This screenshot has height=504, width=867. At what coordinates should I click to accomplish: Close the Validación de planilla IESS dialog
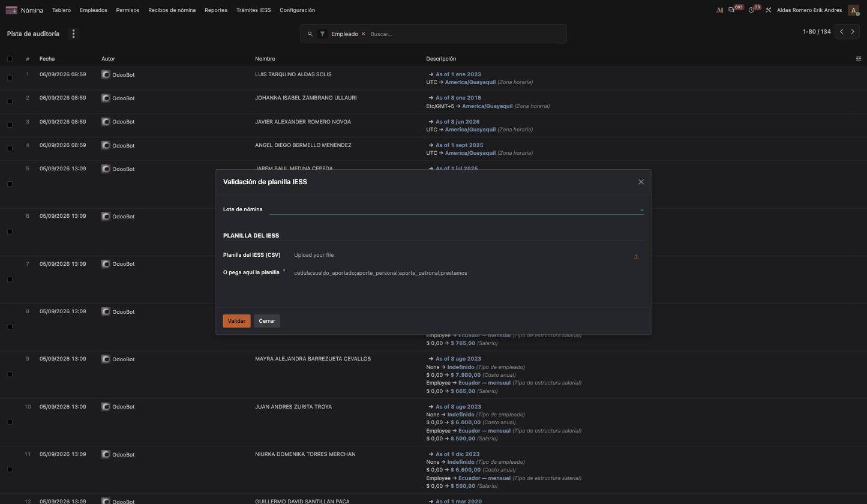(x=641, y=182)
